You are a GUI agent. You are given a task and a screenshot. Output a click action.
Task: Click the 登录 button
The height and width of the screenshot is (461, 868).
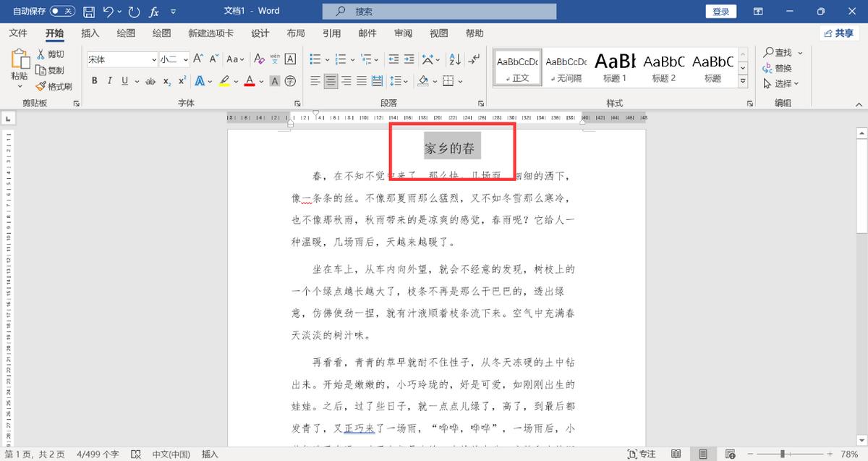pyautogui.click(x=720, y=11)
